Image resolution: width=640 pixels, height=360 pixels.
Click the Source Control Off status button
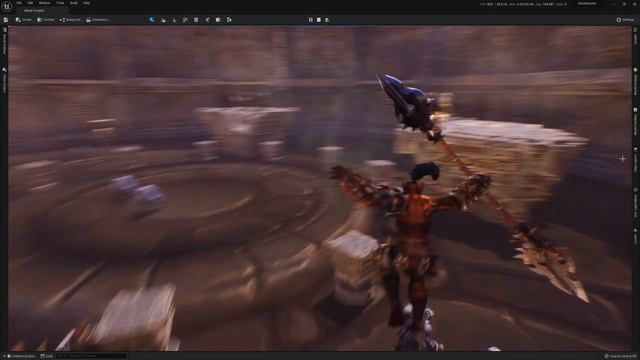[x=620, y=356]
